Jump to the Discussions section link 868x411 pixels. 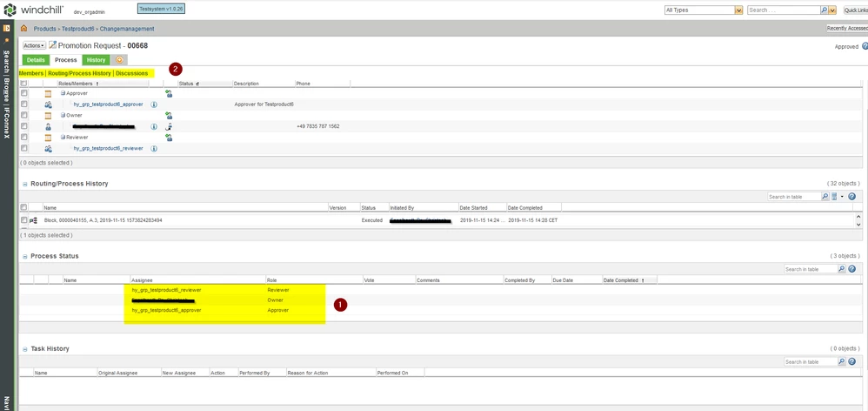(x=131, y=73)
